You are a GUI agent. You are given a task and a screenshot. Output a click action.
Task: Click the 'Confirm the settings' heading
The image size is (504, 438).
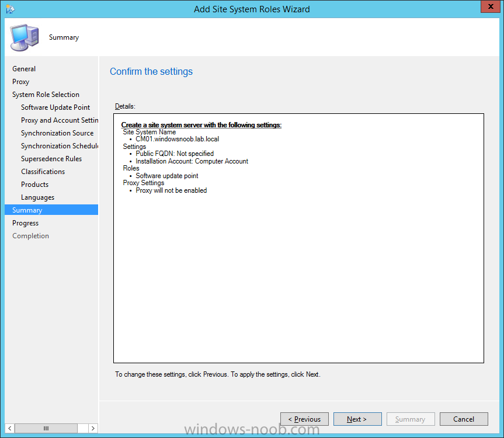pos(151,71)
